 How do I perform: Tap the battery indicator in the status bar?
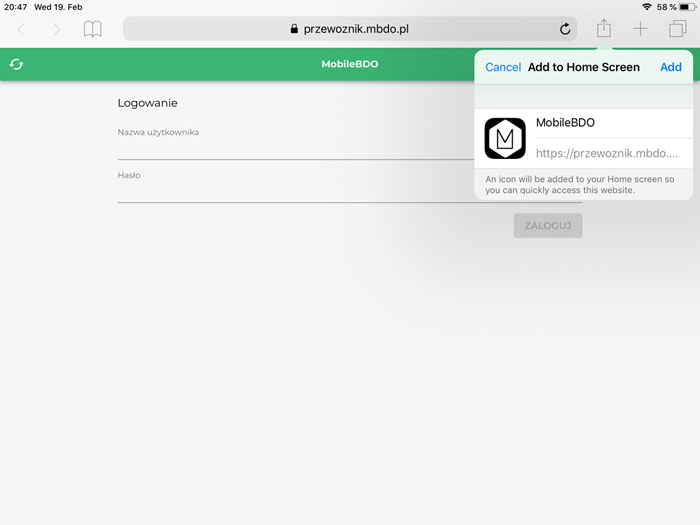click(687, 7)
